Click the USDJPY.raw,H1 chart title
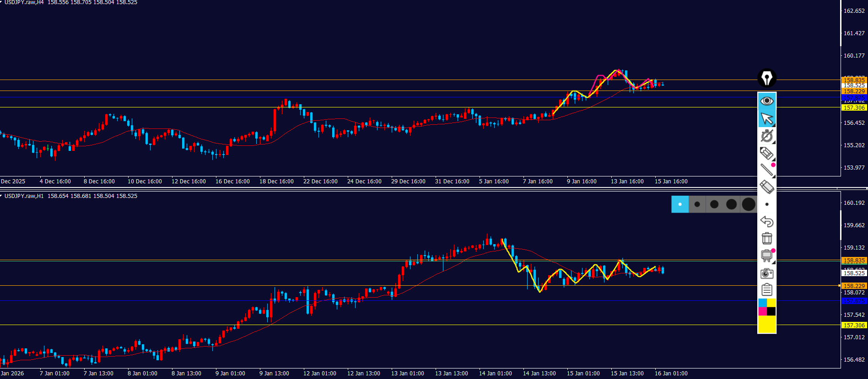This screenshot has height=379, width=868. [x=24, y=196]
